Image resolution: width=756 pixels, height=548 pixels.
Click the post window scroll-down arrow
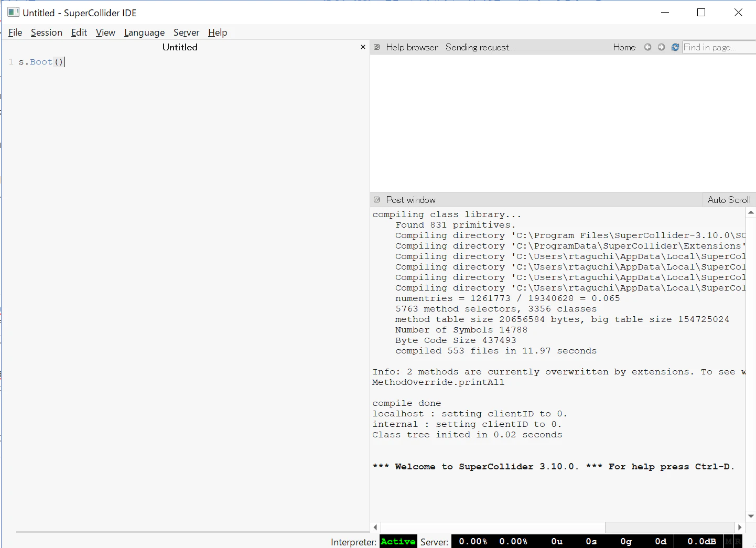pyautogui.click(x=751, y=517)
